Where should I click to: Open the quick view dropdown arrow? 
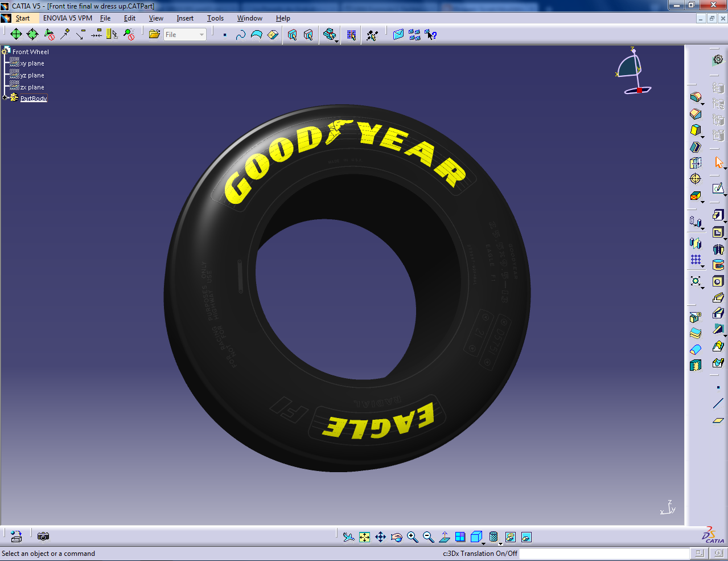[x=484, y=544]
